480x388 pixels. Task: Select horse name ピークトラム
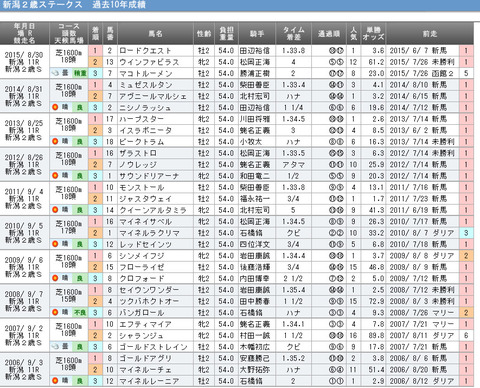142,142
